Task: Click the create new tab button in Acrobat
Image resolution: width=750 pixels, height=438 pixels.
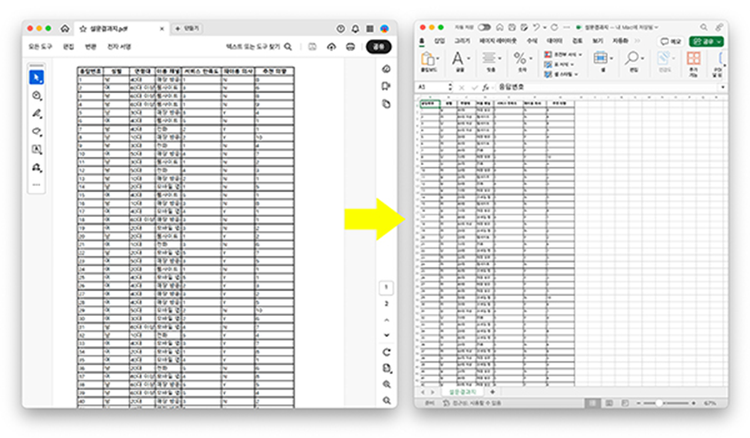Action: coord(188,29)
